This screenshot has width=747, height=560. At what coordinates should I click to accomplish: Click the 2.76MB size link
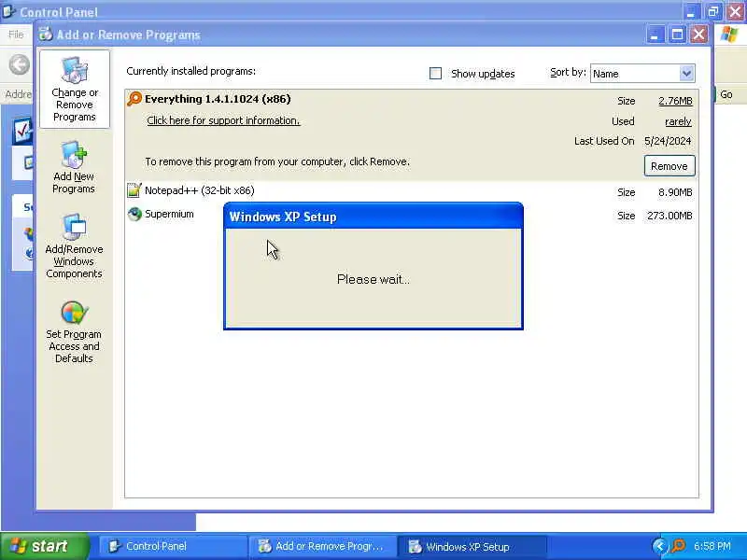(675, 101)
